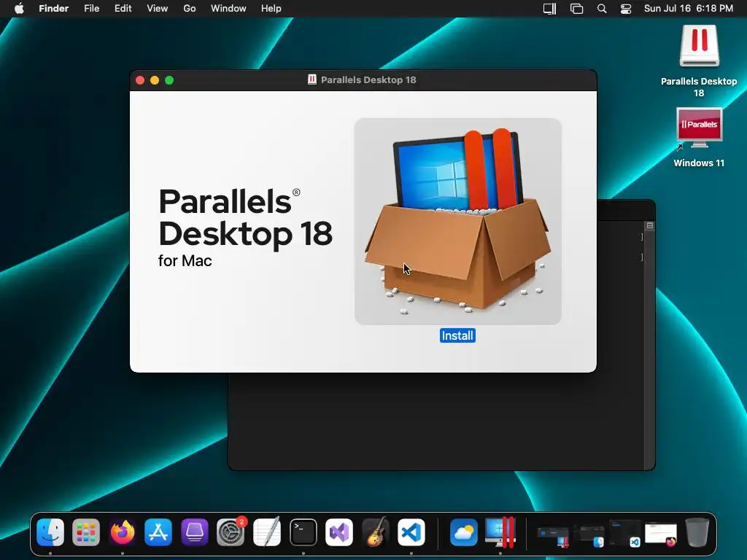Click the Parallels Desktop 18 window title
The width and height of the screenshot is (747, 560).
pos(368,80)
